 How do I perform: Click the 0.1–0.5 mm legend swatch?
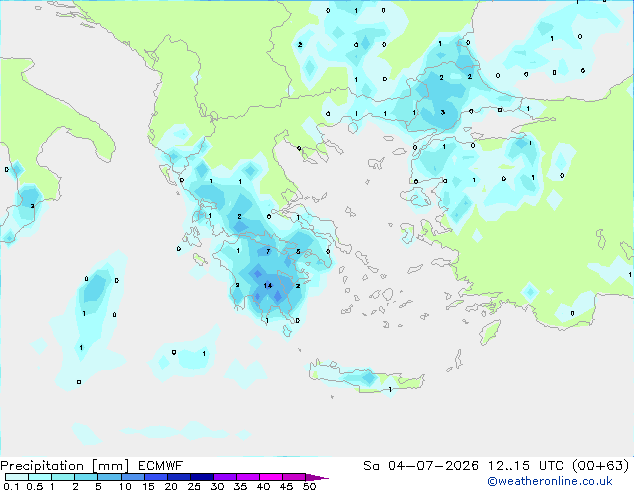point(17,477)
